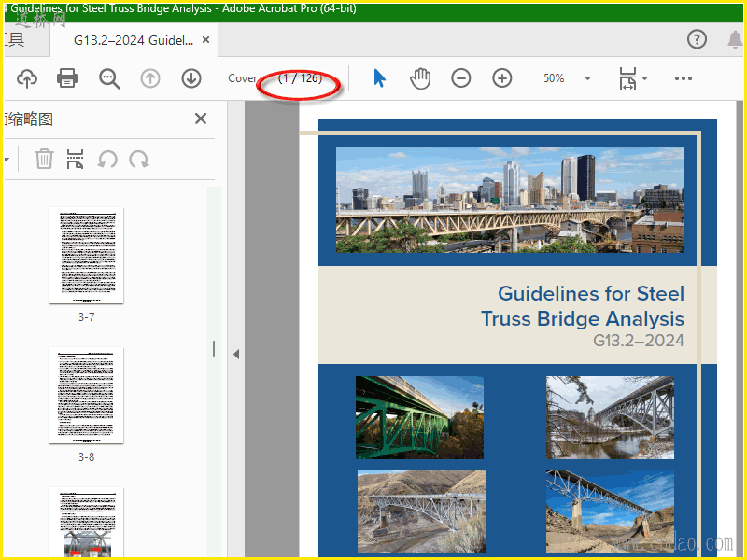The width and height of the screenshot is (747, 560).
Task: Select the Hand pan tool
Action: coord(420,78)
